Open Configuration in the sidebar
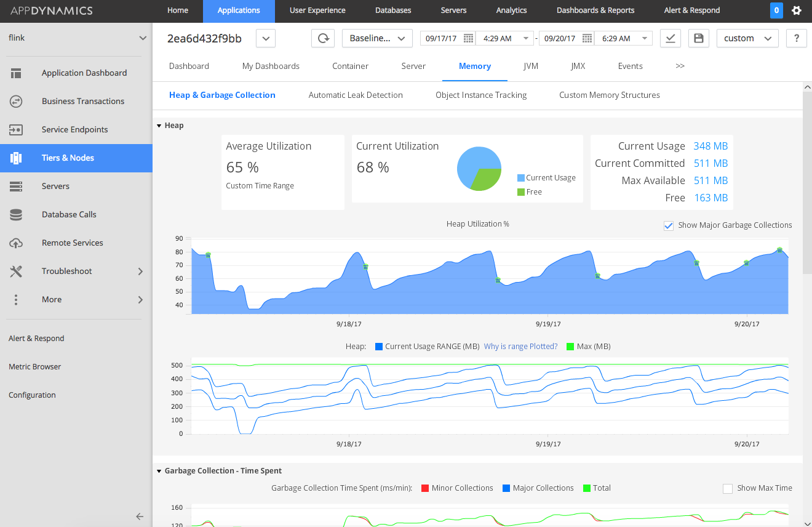This screenshot has height=527, width=812. pyautogui.click(x=32, y=395)
